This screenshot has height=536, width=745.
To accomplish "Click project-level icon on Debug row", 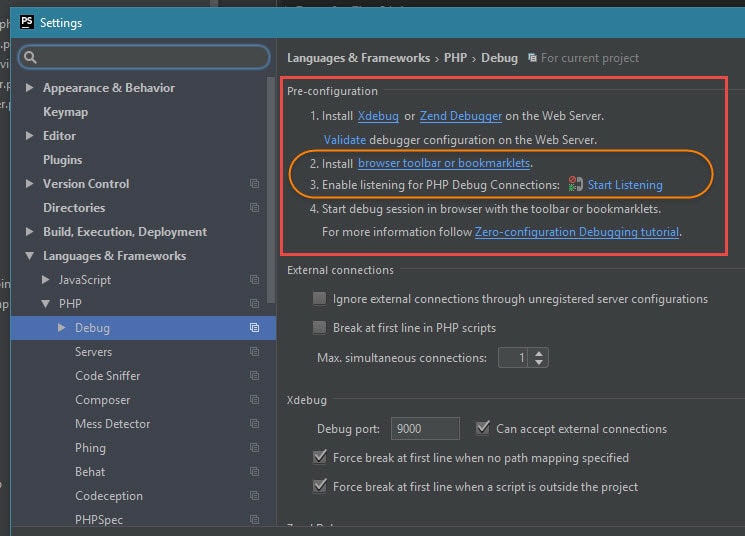I will click(255, 327).
